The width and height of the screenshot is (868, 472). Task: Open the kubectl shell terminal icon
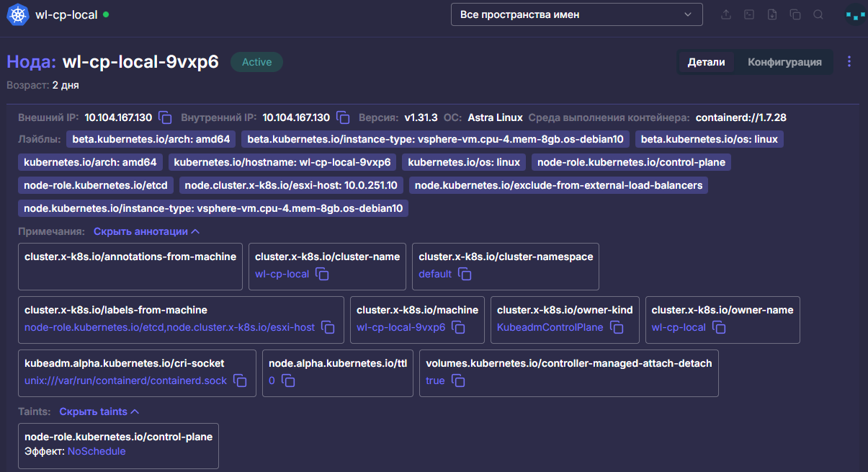[x=749, y=14]
